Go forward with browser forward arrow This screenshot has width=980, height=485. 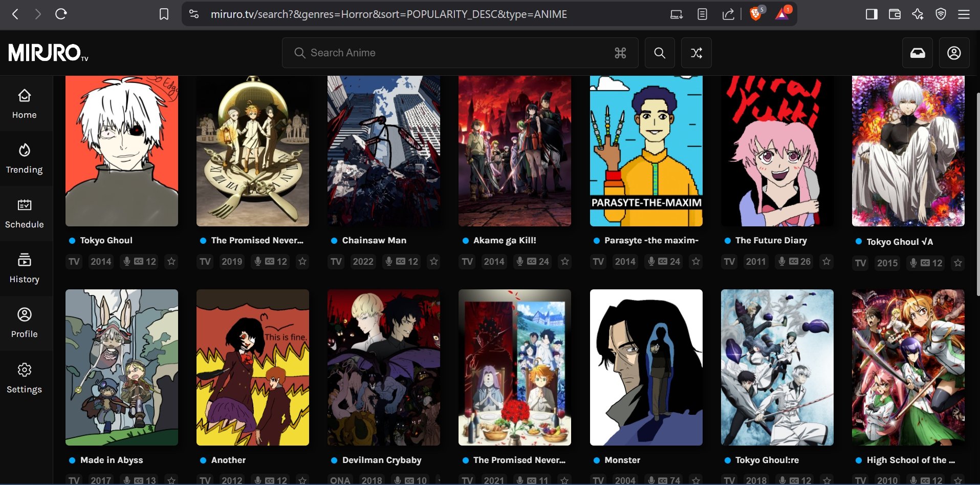[38, 14]
